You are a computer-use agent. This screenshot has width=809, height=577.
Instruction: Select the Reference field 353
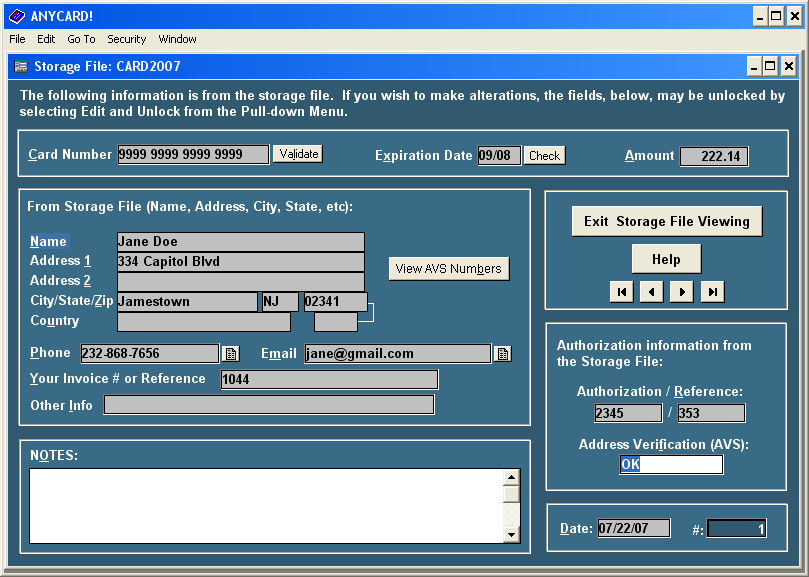coord(711,413)
